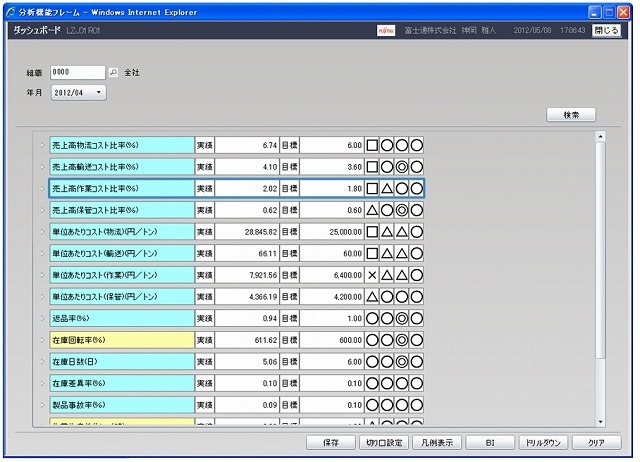Click single circle icon in 単位あたりコスト(輸送) row
This screenshot has width=640, height=462.
[416, 253]
